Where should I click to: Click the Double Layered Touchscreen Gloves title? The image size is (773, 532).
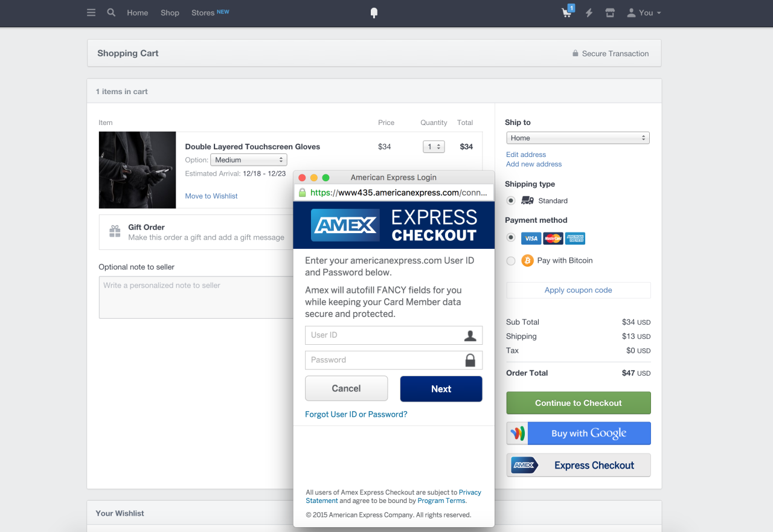coord(252,147)
